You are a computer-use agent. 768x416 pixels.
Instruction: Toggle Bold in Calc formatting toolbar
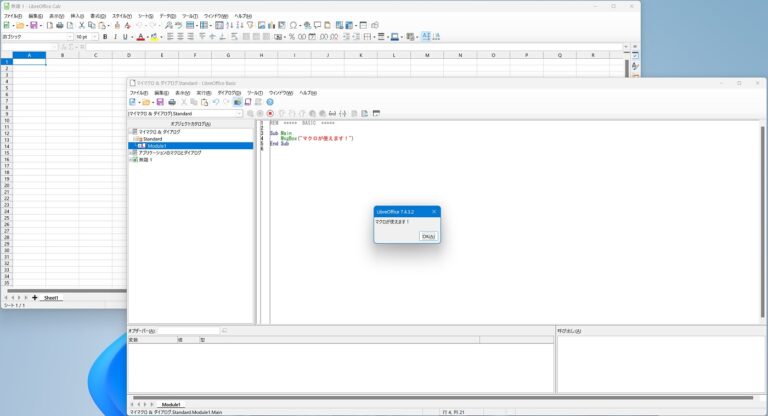coord(103,37)
